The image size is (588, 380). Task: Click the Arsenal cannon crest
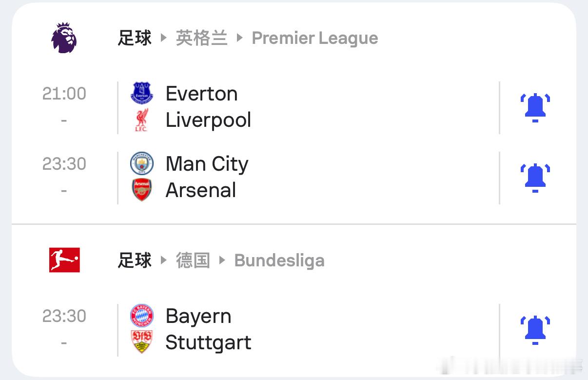tap(142, 190)
